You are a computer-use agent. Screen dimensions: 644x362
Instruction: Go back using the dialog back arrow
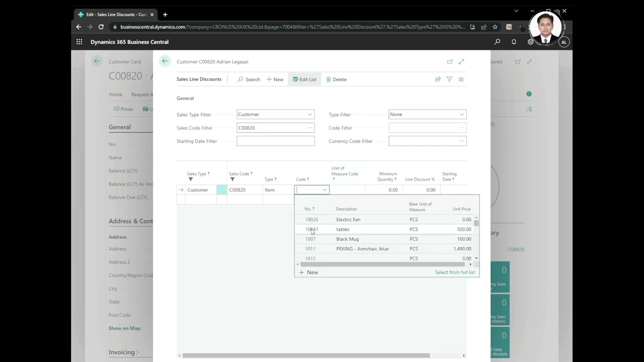[165, 61]
